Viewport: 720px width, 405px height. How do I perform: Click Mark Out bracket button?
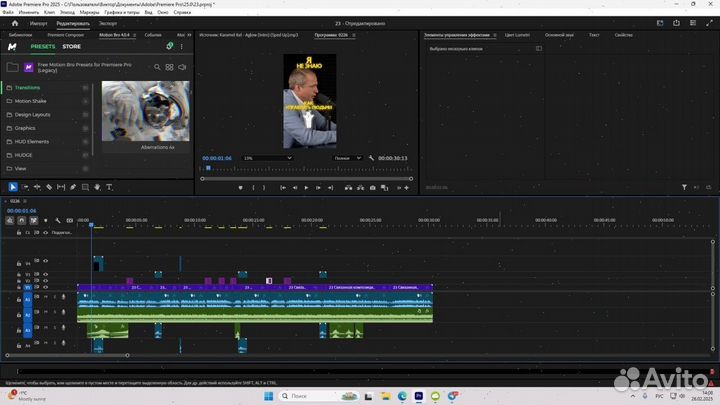point(264,188)
